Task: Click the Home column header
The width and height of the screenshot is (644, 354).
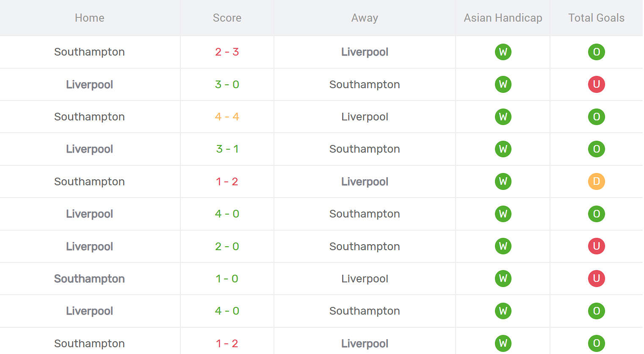Action: point(89,18)
